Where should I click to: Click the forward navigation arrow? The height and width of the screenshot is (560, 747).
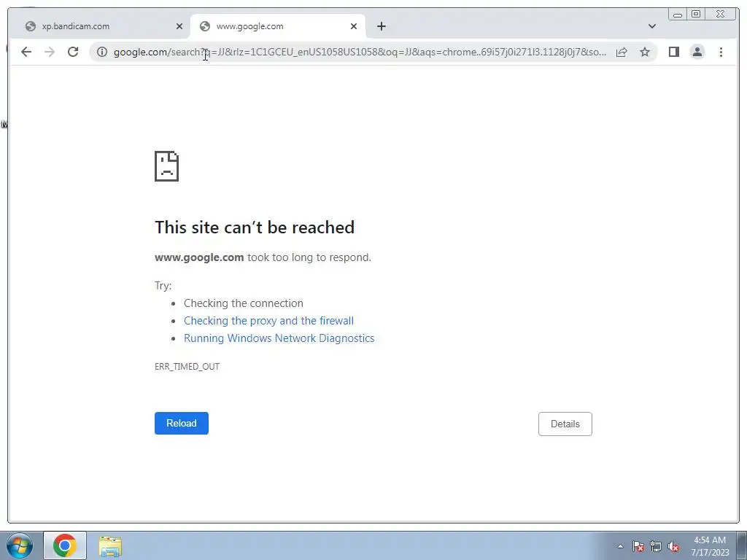click(x=50, y=52)
